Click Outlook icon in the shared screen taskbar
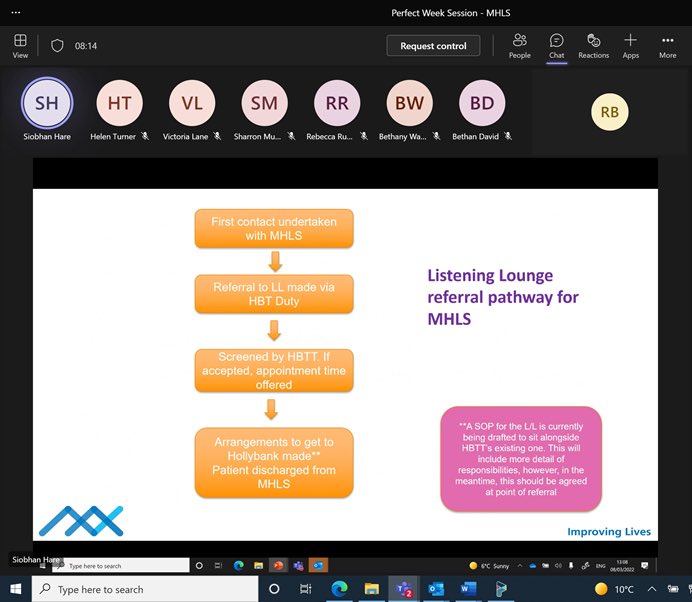The image size is (692, 602). pyautogui.click(x=318, y=565)
